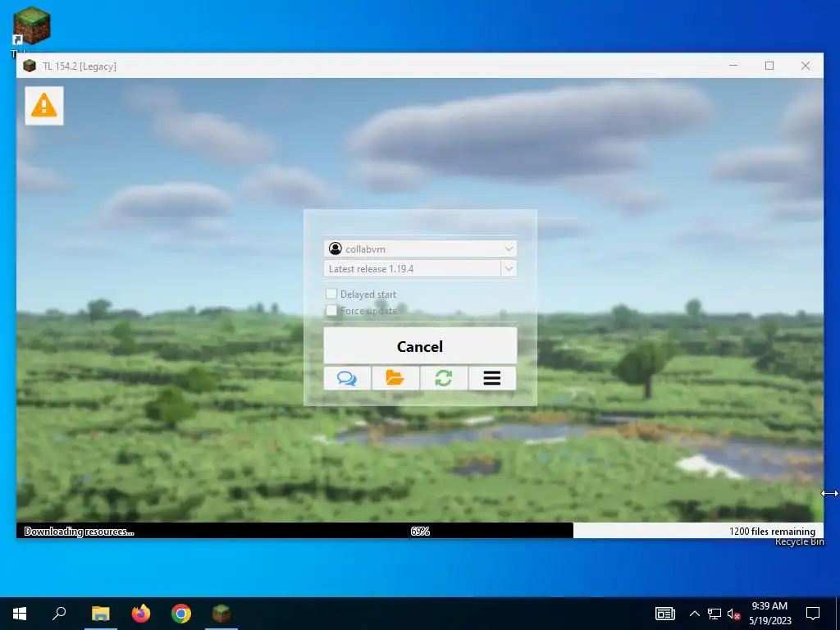The width and height of the screenshot is (840, 630).
Task: Open network status tray icon
Action: 714,614
